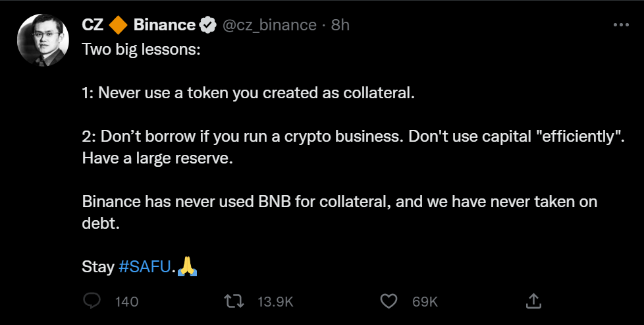Click the "Never use a token" sentence

tap(248, 93)
